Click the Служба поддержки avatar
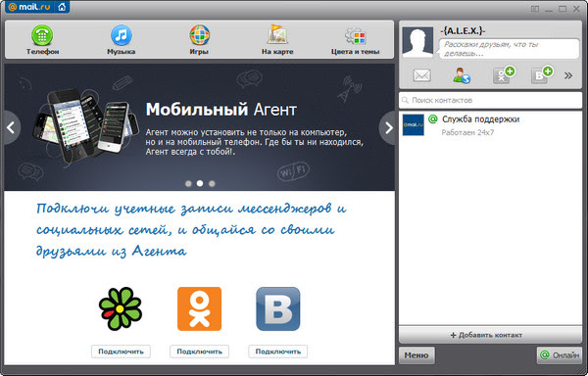 click(x=414, y=125)
